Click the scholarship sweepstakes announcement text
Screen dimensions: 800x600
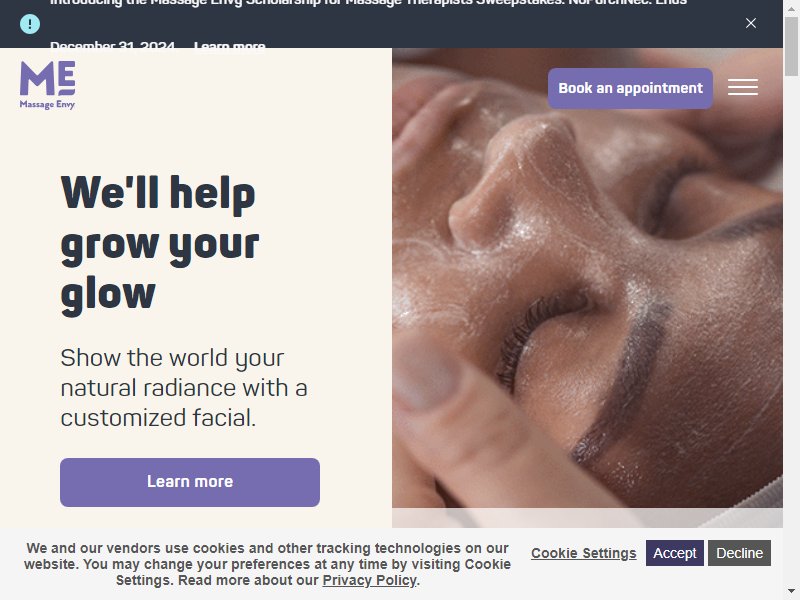click(368, 3)
